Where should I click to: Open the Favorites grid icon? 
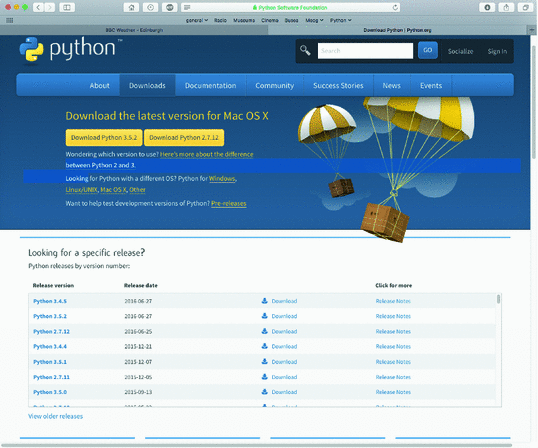pos(10,20)
